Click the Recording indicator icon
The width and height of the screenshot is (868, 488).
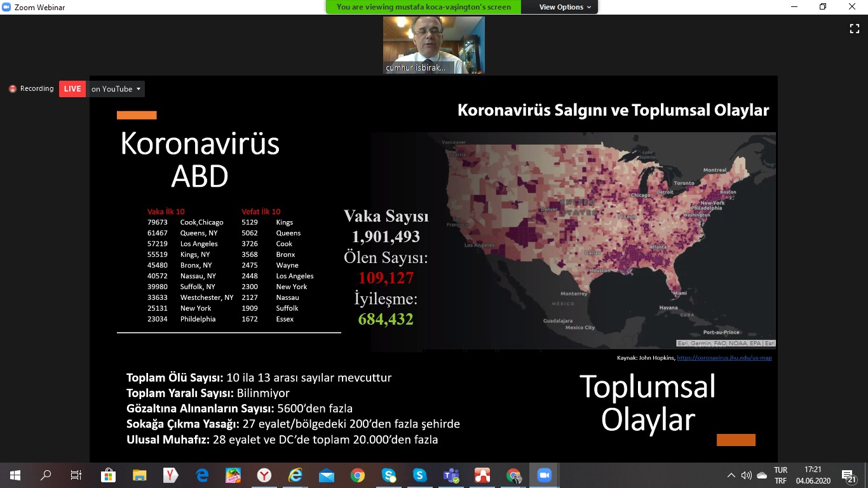(x=13, y=89)
